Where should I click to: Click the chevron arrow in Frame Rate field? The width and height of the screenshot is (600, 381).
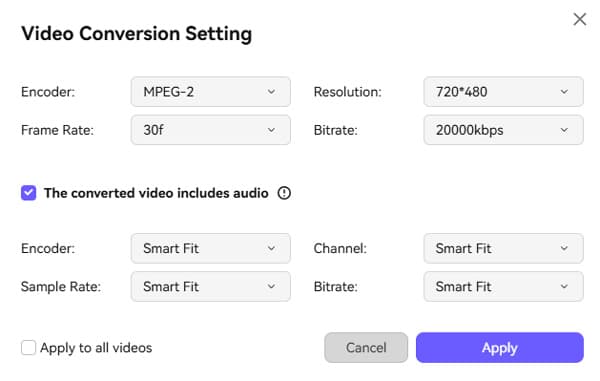pyautogui.click(x=271, y=130)
